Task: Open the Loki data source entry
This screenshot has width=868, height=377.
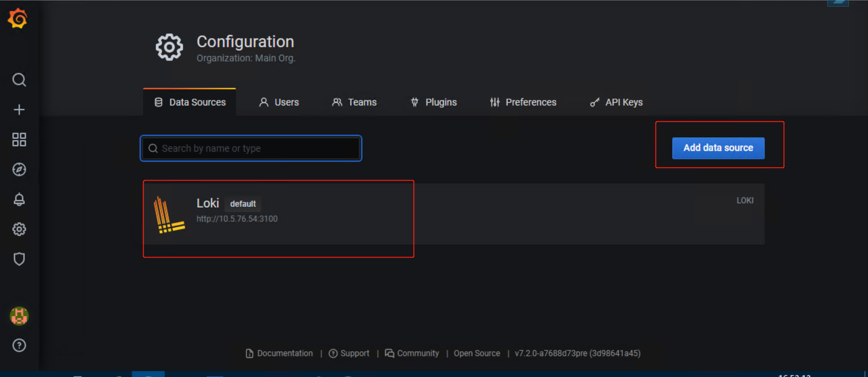Action: (208, 204)
